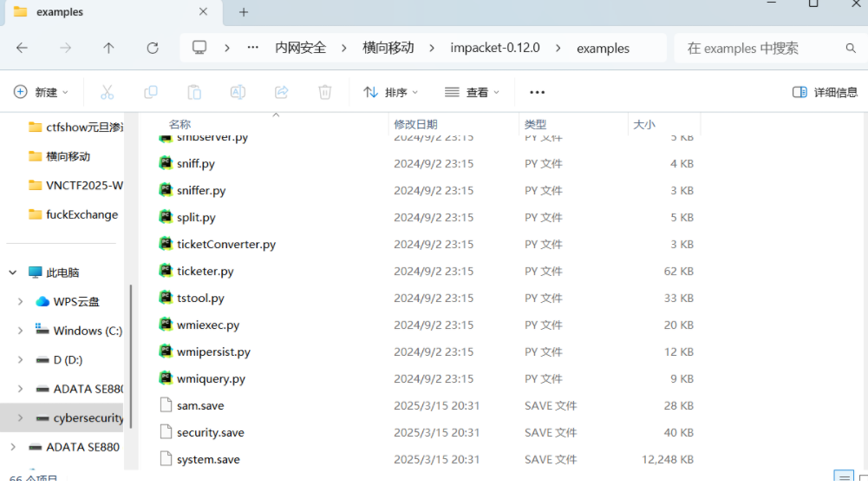Select the wmiexec.py file icon
The width and height of the screenshot is (868, 486).
(x=166, y=325)
